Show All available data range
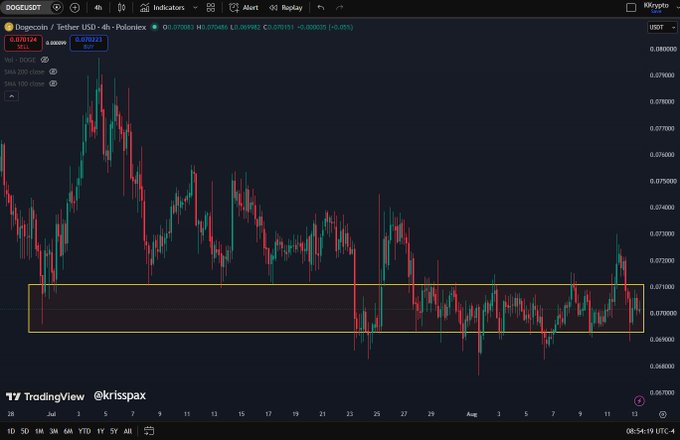Viewport: 680px width, 440px height. (128, 431)
